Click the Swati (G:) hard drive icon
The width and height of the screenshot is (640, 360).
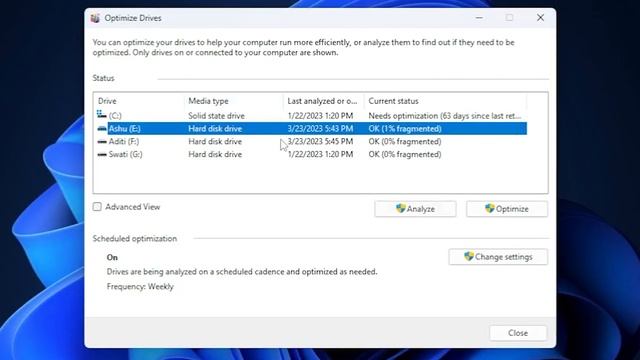(x=102, y=154)
